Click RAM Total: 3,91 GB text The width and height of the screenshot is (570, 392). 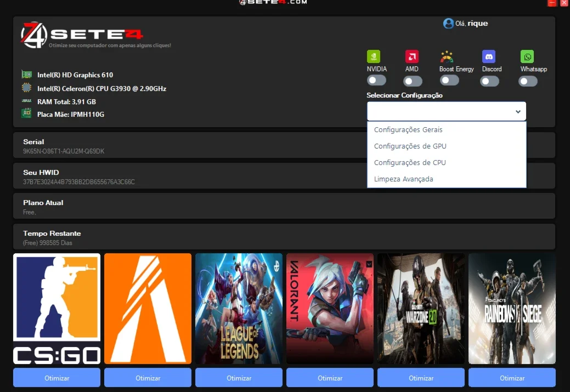tap(66, 102)
